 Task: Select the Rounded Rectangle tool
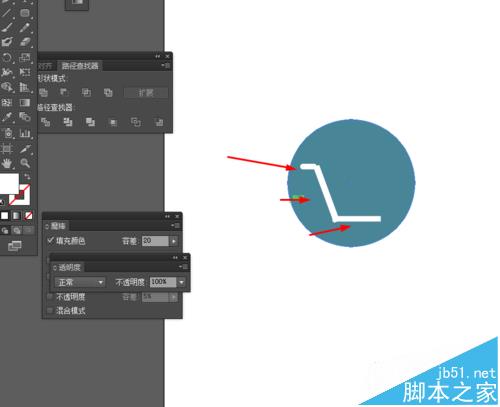point(25,13)
